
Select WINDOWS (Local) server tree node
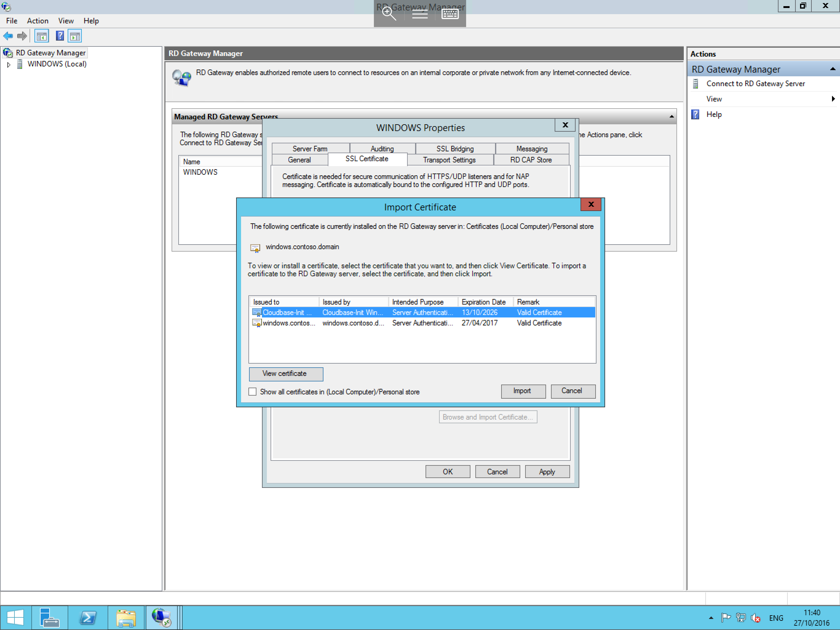[57, 64]
